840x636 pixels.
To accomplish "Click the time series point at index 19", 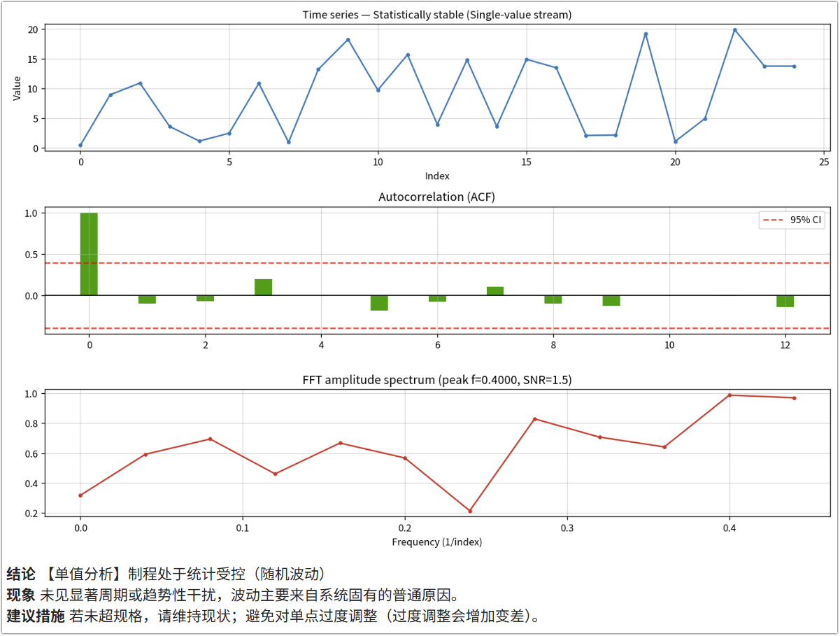I will click(x=646, y=34).
